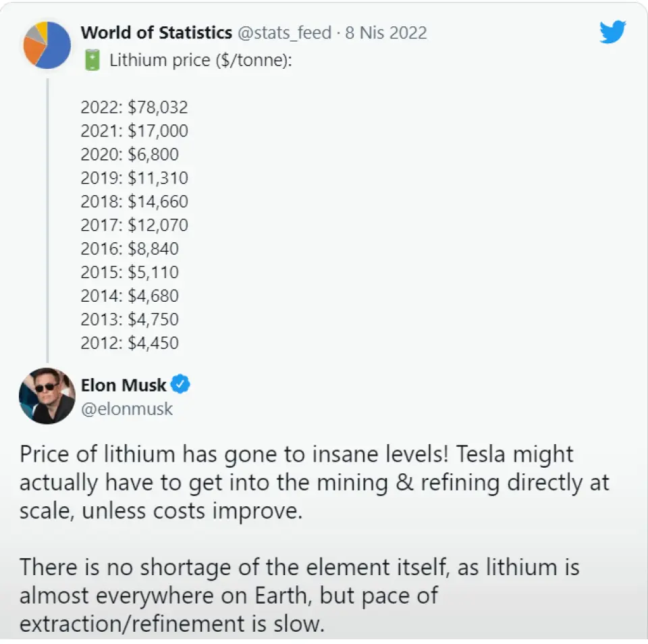Click the 2012: $4,450 price line
Viewport: 648px width, 644px height.
click(130, 343)
